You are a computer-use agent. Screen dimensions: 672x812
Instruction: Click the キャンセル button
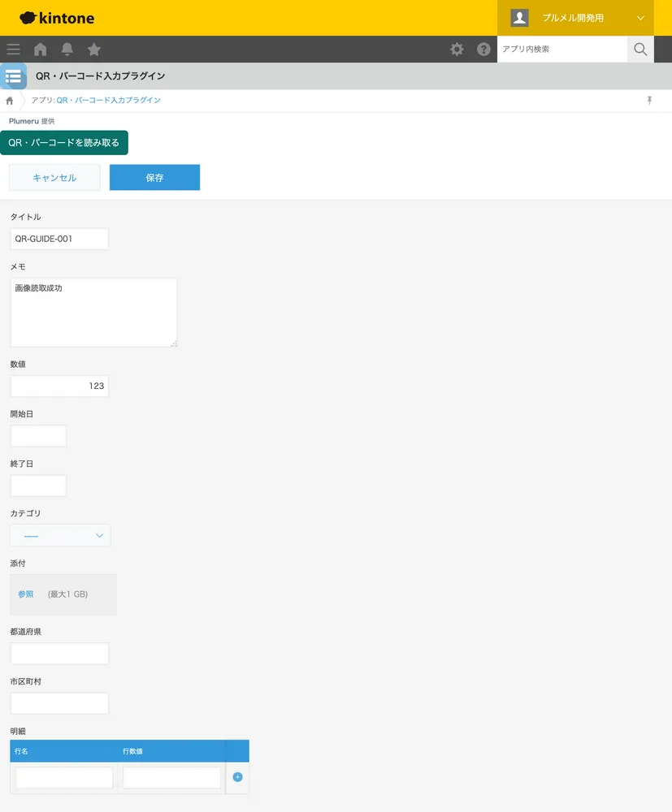(x=54, y=178)
